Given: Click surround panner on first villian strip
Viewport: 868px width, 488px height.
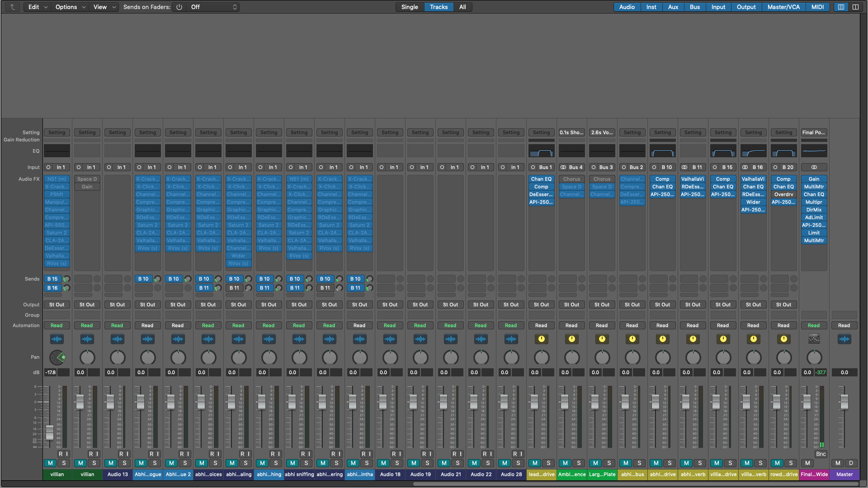Looking at the screenshot, I should [57, 357].
